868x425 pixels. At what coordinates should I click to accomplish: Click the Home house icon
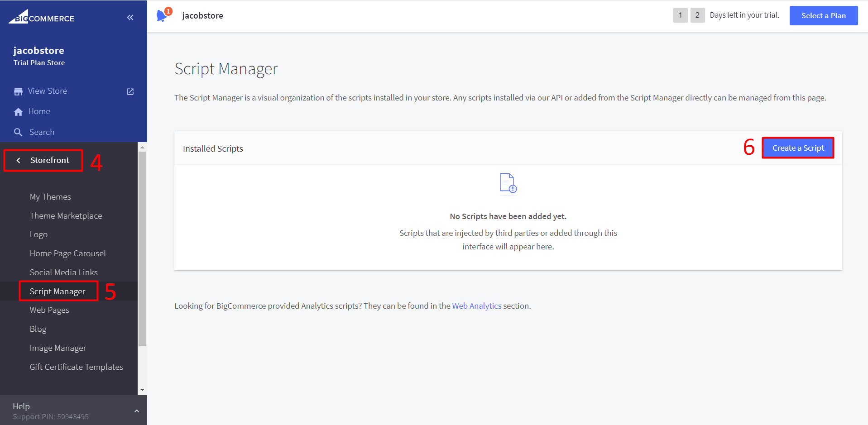(x=18, y=112)
